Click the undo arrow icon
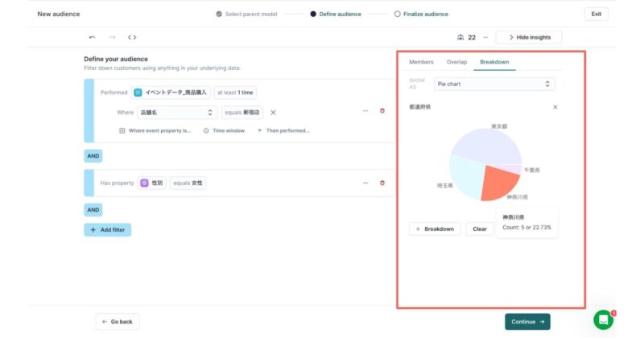Image resolution: width=644 pixels, height=338 pixels. click(92, 37)
